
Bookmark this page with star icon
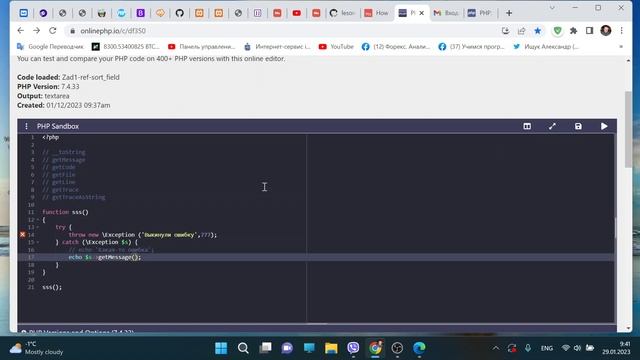click(538, 31)
